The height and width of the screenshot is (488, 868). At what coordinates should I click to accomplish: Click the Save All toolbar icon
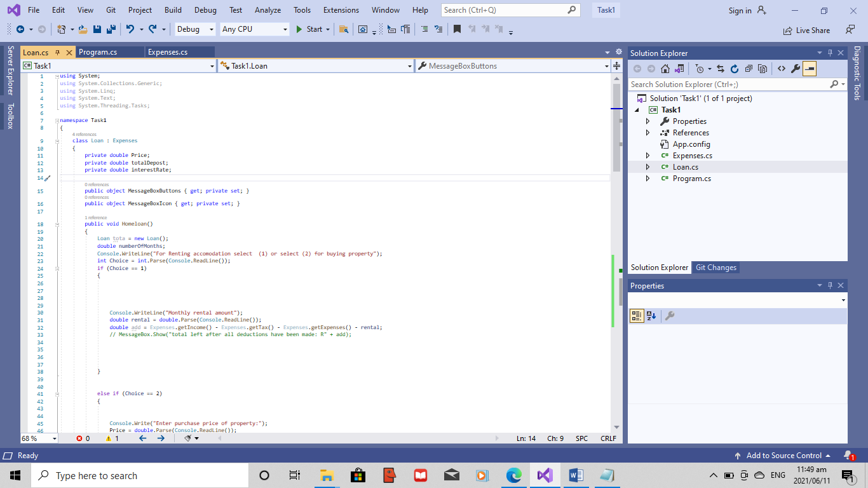click(x=111, y=29)
